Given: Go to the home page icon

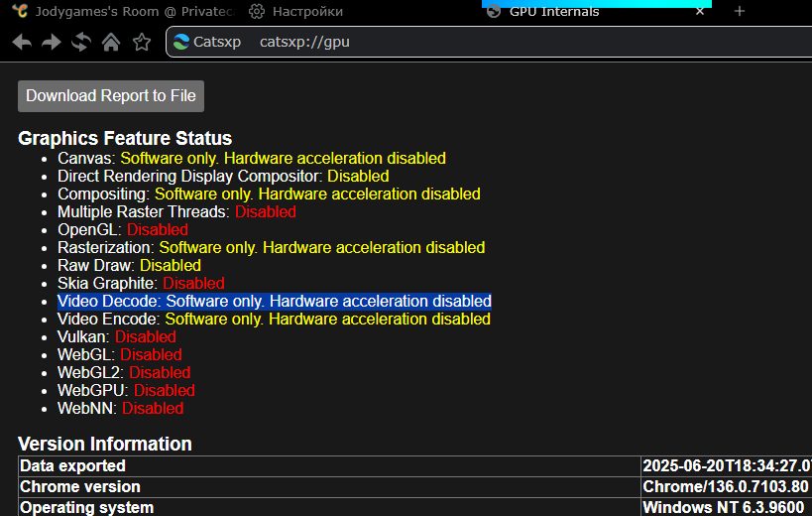Looking at the screenshot, I should (111, 42).
